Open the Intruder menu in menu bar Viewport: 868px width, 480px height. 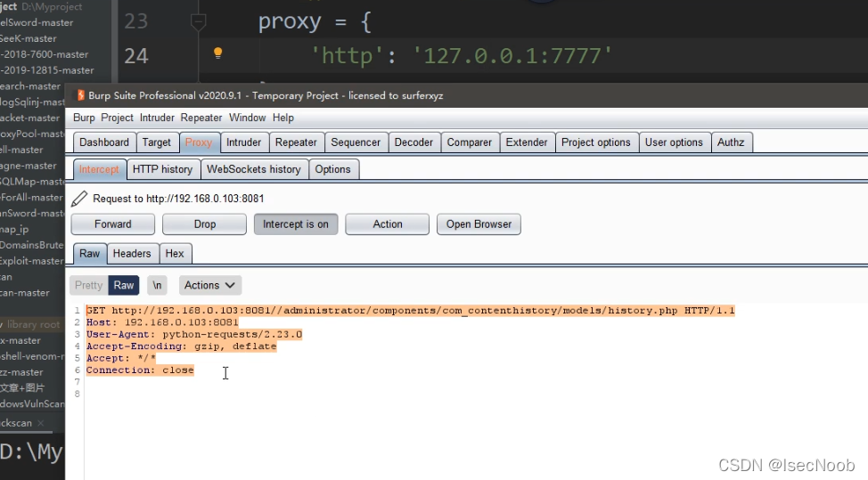[x=157, y=118]
